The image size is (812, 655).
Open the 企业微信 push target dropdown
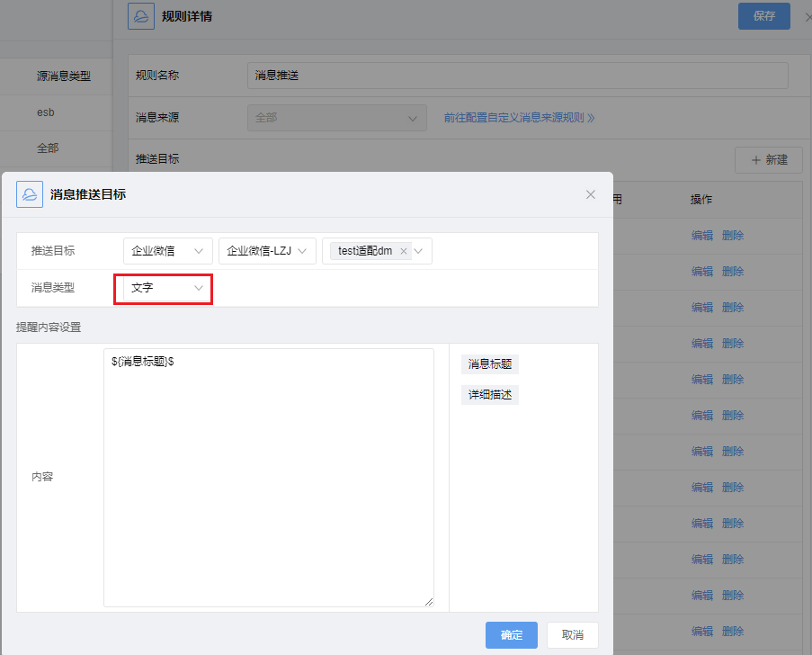168,251
